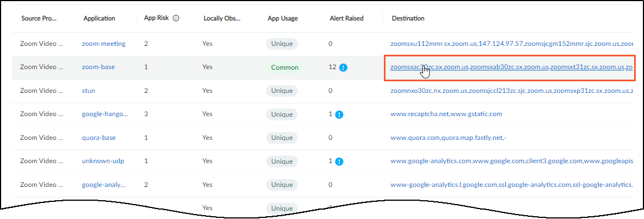Image resolution: width=644 pixels, height=219 pixels.
Task: Click www.google-analytics.com destination in unknown-udp row
Action: pyautogui.click(x=430, y=161)
